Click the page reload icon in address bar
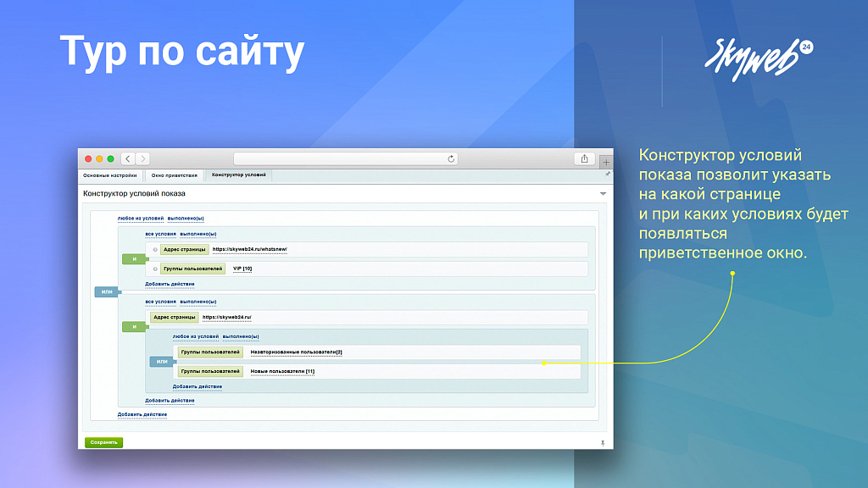This screenshot has width=868, height=488. (x=450, y=158)
